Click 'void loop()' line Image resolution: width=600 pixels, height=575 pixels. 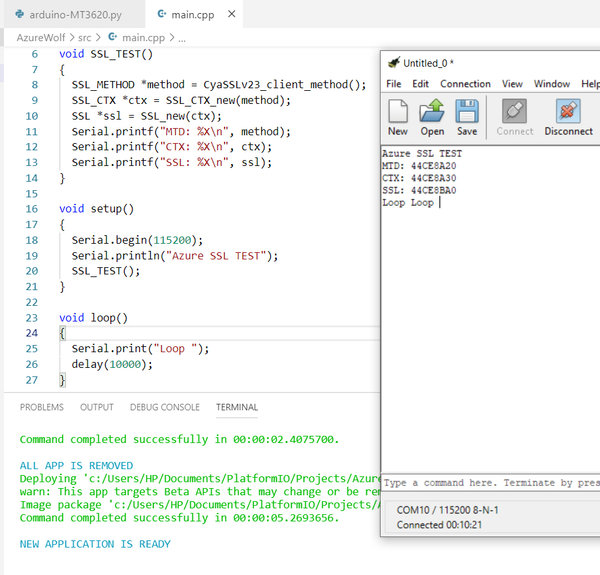93,318
